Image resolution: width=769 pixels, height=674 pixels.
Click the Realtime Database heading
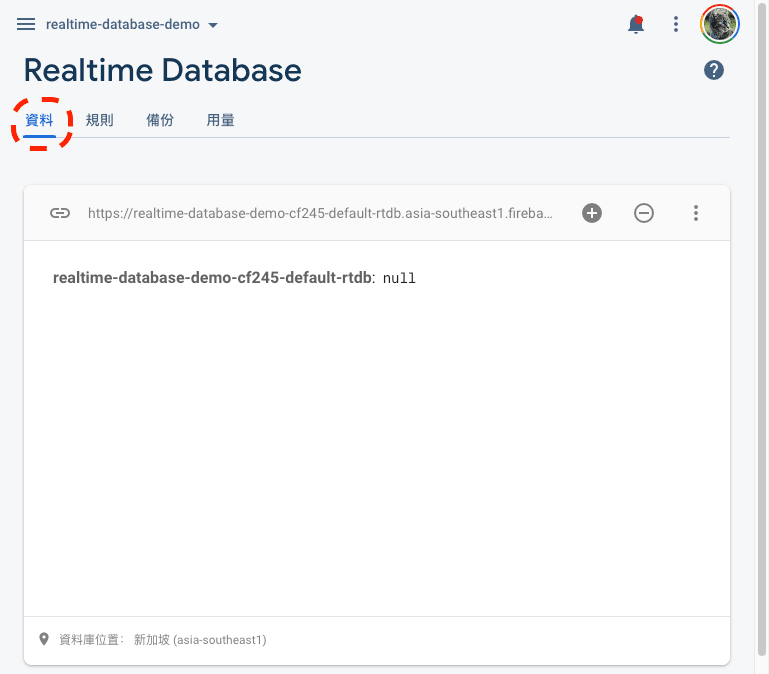(x=162, y=70)
